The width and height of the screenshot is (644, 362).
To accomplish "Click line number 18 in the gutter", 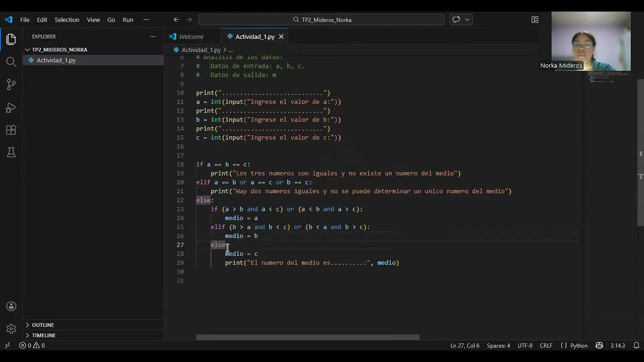I will [180, 164].
